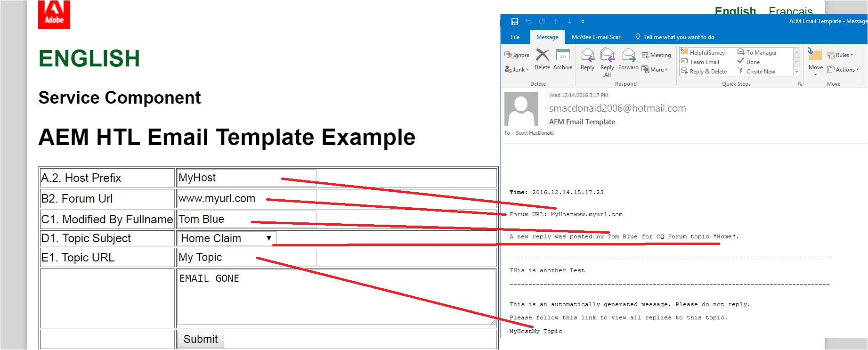Switch page language to Francais
Image resolution: width=868 pixels, height=350 pixels.
tap(791, 10)
